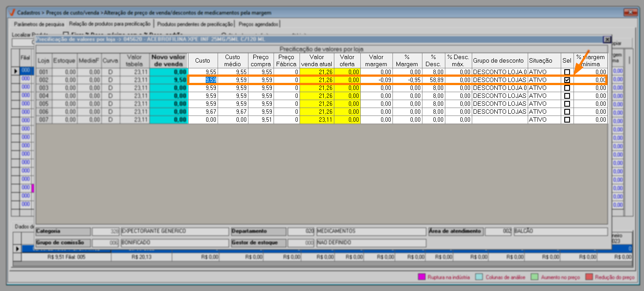Viewport: 644px width, 291px height.
Task: Click the application logo in the title bar
Action: (x=12, y=13)
